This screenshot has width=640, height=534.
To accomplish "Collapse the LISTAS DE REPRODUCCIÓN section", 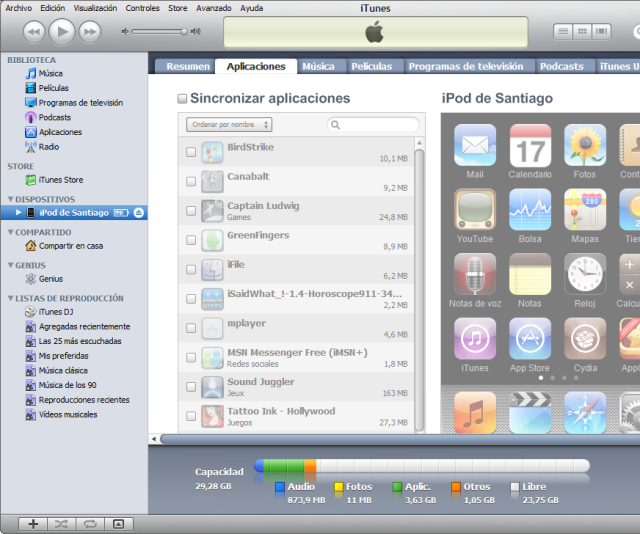I will pyautogui.click(x=11, y=298).
